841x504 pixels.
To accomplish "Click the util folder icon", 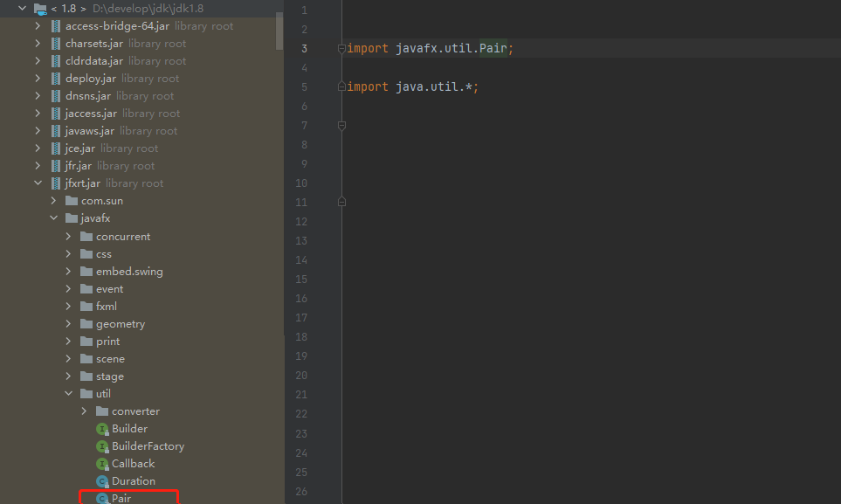I will tap(86, 393).
